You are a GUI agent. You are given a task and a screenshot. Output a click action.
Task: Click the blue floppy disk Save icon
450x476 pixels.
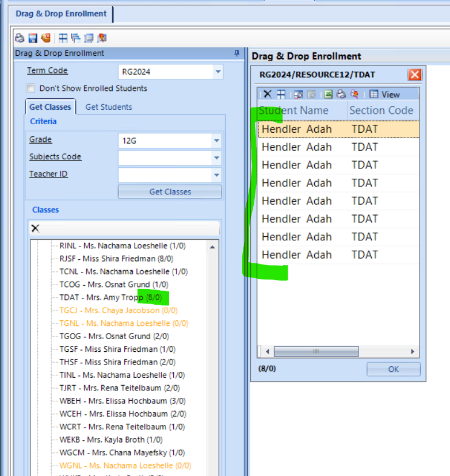click(32, 38)
